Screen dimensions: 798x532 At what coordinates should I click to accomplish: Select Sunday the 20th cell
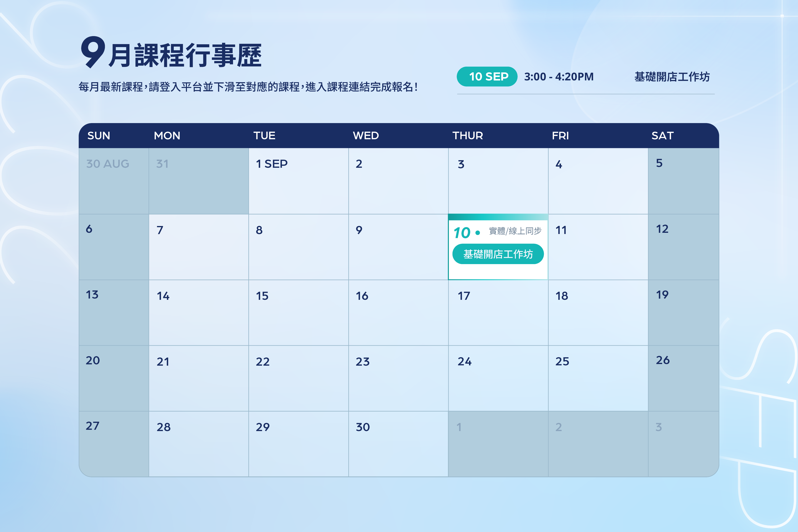pyautogui.click(x=114, y=379)
